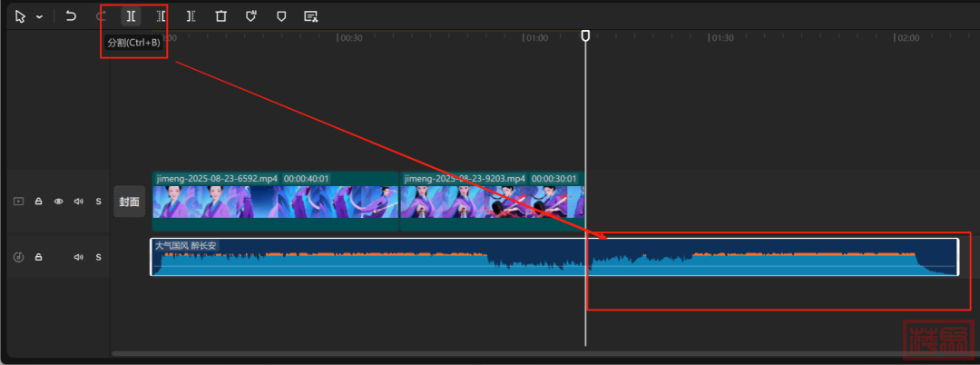Select the jimeng-2025-08-23-9203.mp4 video clip
Screen dimensions: 980x365
pos(492,202)
